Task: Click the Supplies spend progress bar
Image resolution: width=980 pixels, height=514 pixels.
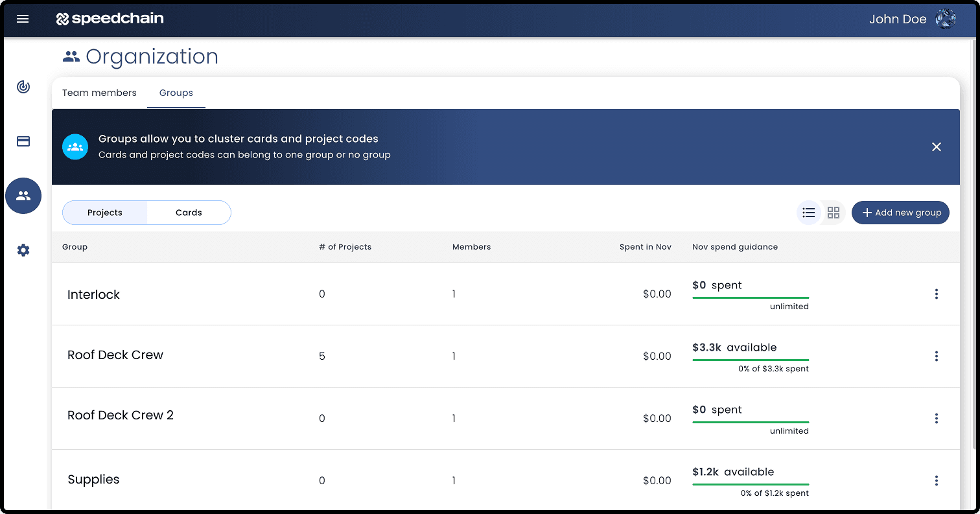Action: point(751,484)
